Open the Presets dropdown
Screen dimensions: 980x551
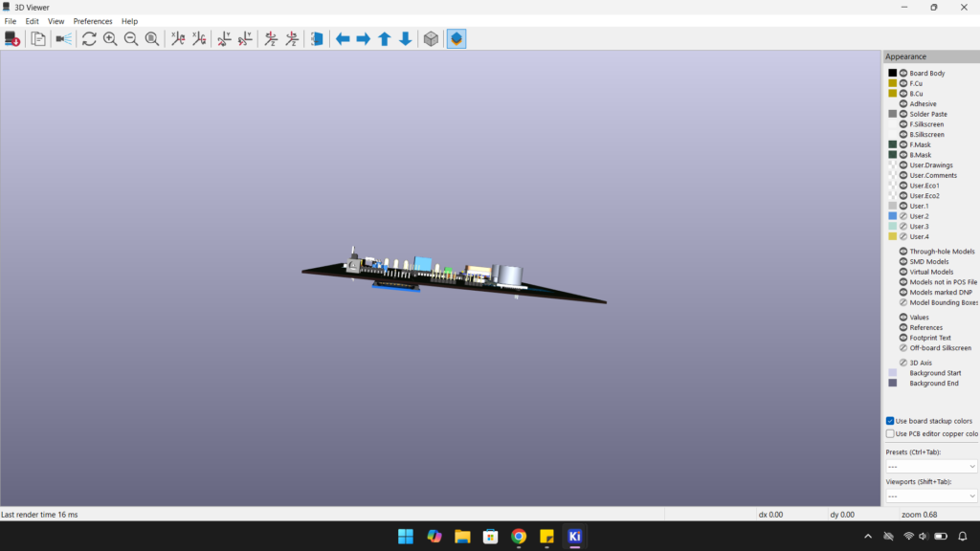click(x=930, y=466)
